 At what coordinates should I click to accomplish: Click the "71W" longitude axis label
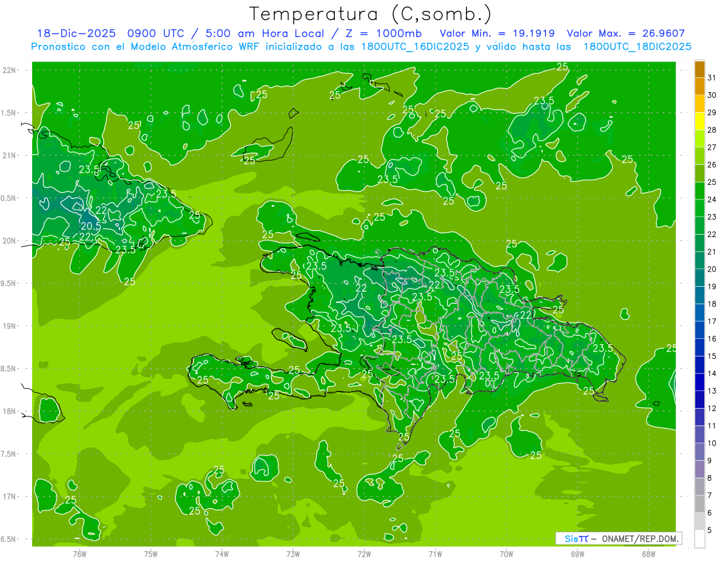[435, 554]
